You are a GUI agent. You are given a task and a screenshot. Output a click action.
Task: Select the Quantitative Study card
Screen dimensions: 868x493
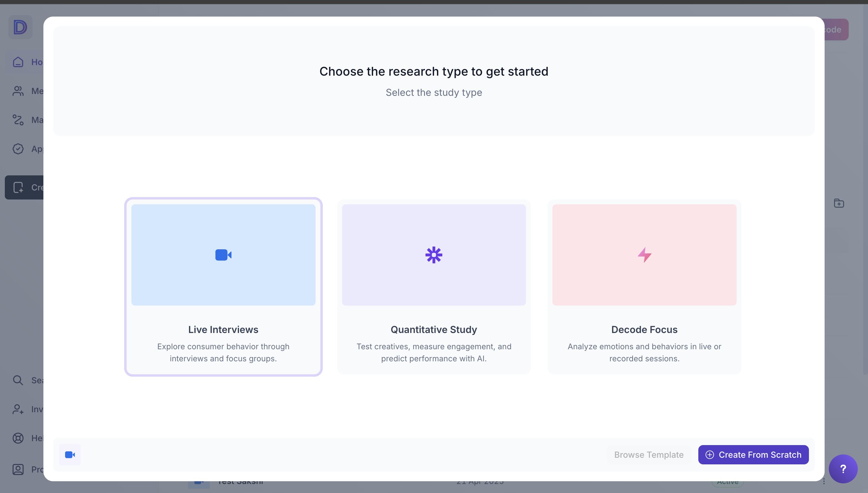pos(434,287)
